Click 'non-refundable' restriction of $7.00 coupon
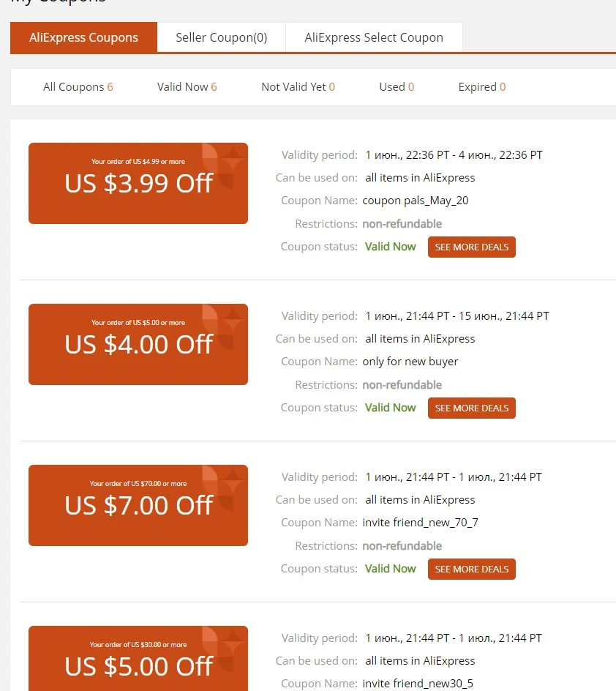 click(402, 546)
